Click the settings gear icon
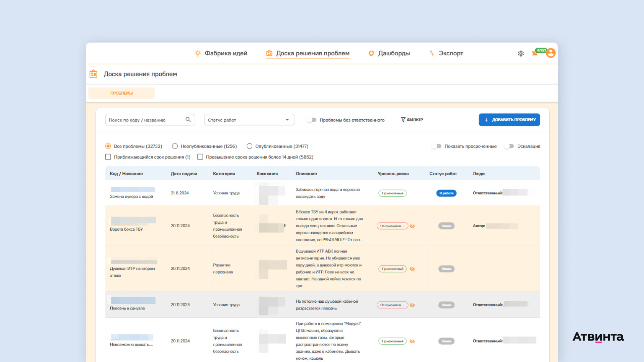This screenshot has height=362, width=644. point(521,54)
